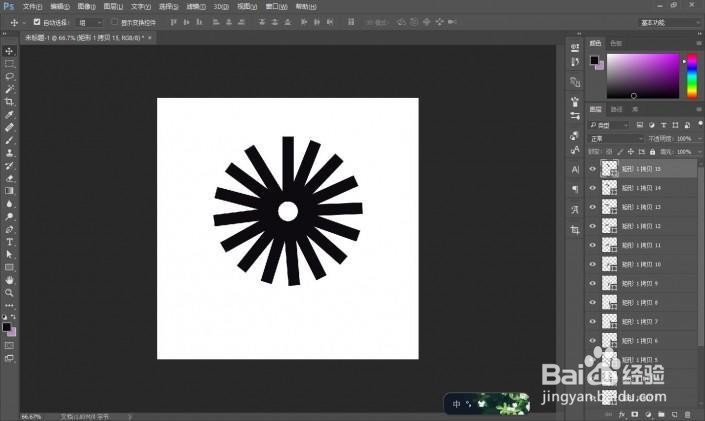This screenshot has width=705, height=421.
Task: Click the hue slider in the Color panel
Action: click(692, 76)
